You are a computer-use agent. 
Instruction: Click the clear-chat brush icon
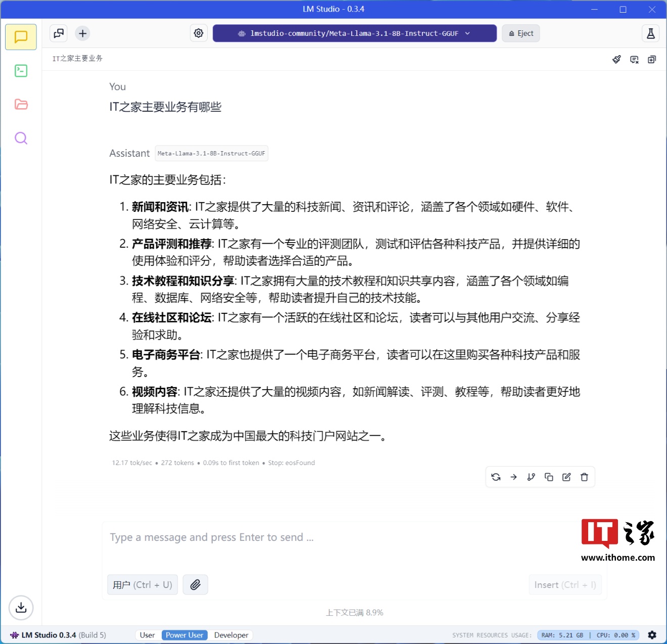(x=616, y=59)
